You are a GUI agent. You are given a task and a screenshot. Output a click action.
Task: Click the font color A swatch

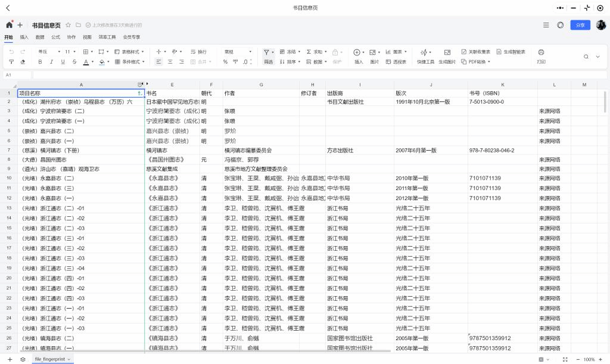pos(85,61)
